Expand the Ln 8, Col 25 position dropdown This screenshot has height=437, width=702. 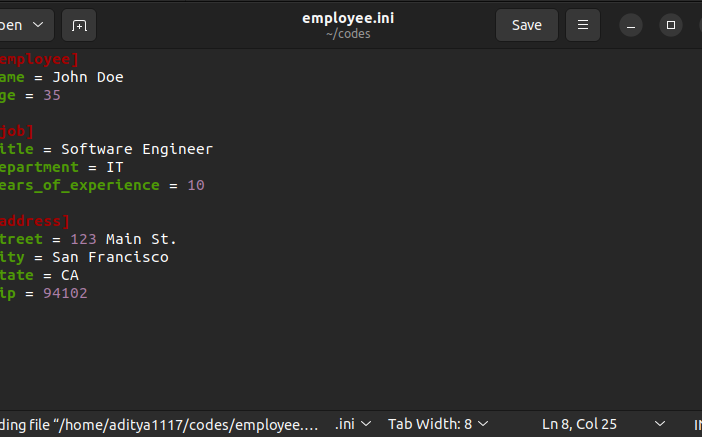pos(659,424)
